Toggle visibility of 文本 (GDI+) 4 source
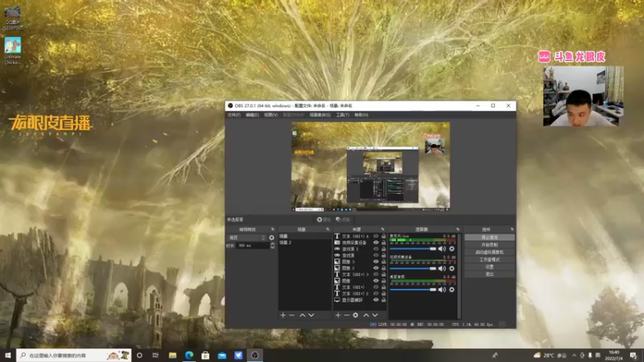The image size is (644, 362). [376, 236]
